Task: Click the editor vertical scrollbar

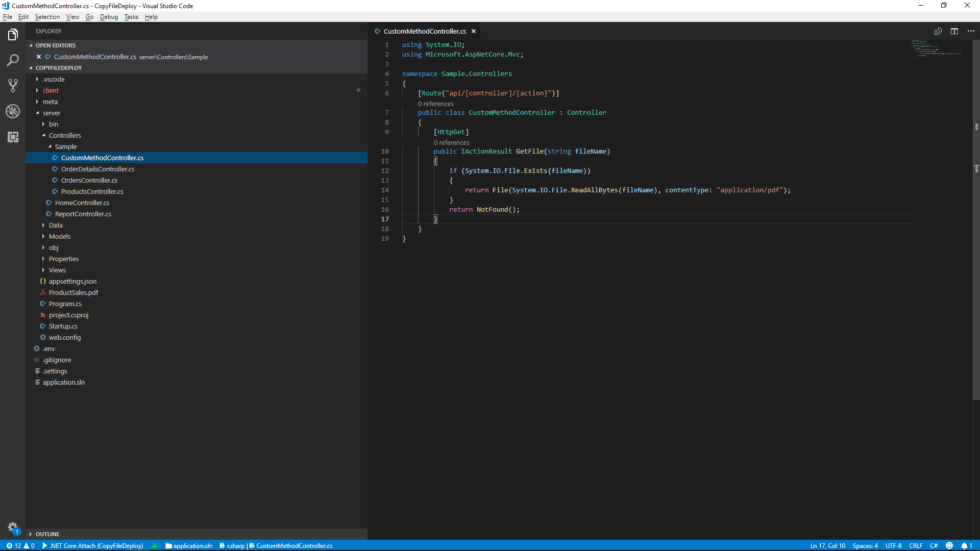Action: click(x=976, y=219)
